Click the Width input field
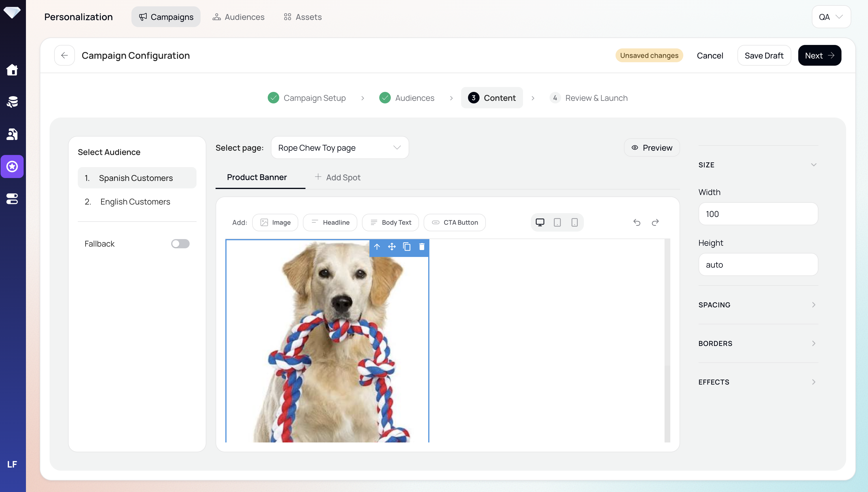 tap(758, 214)
